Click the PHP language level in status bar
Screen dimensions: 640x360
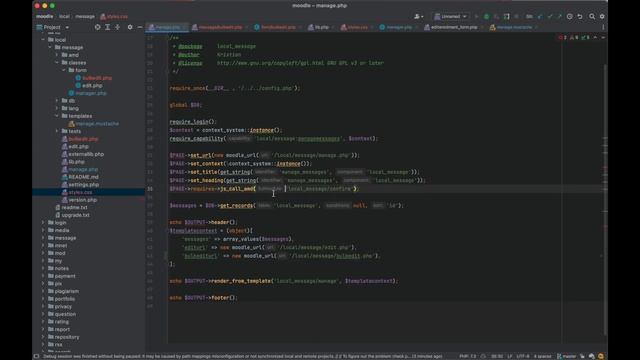[x=467, y=356]
